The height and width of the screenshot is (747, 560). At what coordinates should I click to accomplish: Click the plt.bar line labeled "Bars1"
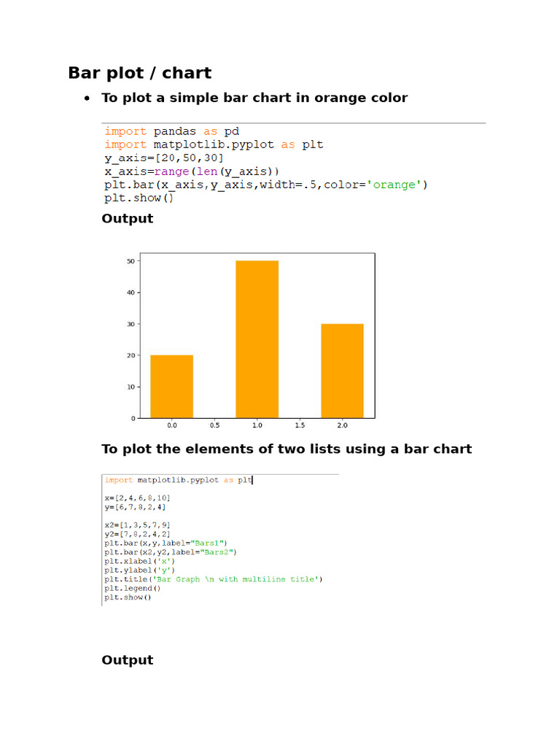166,543
